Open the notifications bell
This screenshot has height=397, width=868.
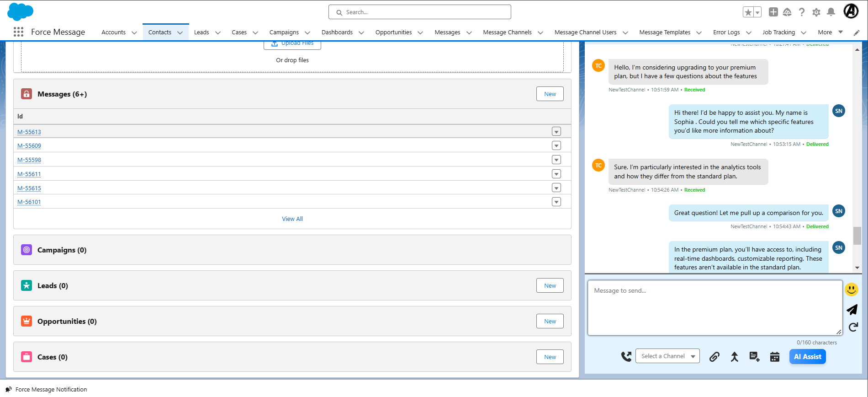[831, 12]
